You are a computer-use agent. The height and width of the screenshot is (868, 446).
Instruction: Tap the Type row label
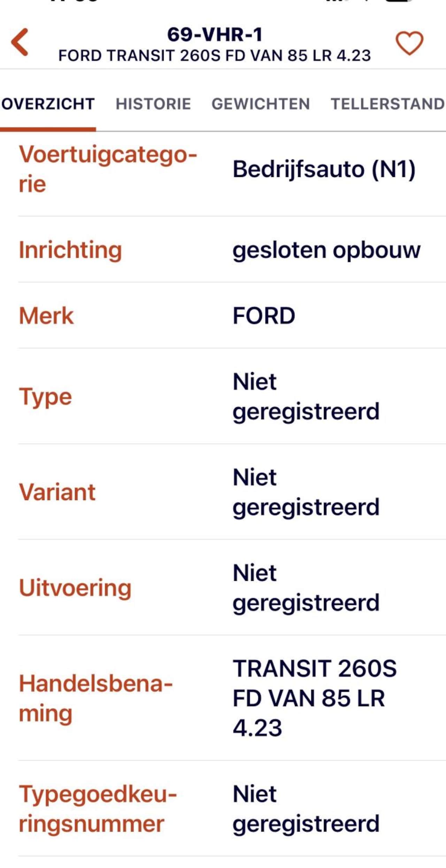pyautogui.click(x=45, y=397)
